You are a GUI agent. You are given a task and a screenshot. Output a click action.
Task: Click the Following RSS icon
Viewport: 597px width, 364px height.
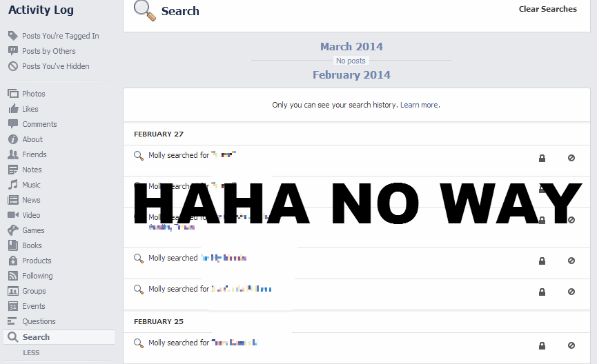point(13,276)
